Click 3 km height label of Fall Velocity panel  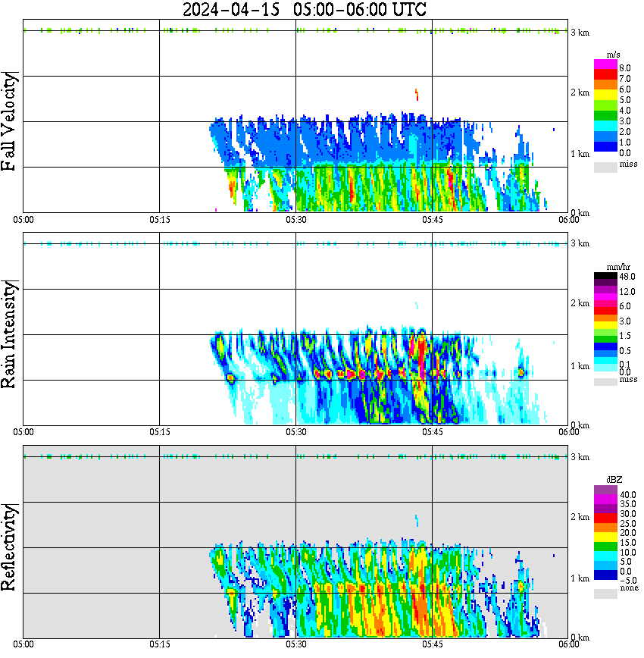click(580, 33)
